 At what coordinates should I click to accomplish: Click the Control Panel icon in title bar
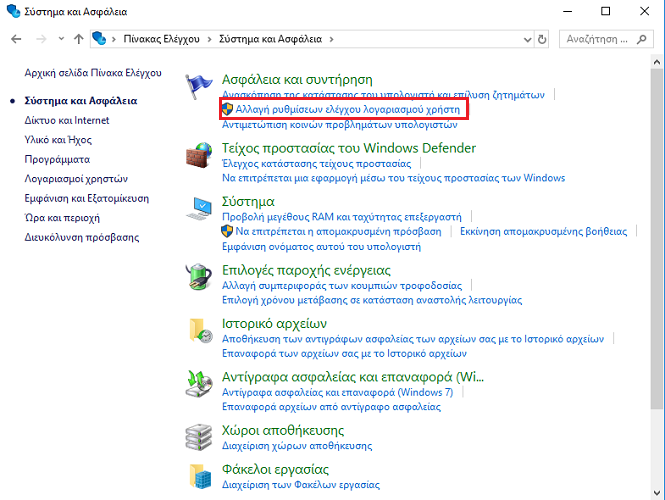point(14,11)
